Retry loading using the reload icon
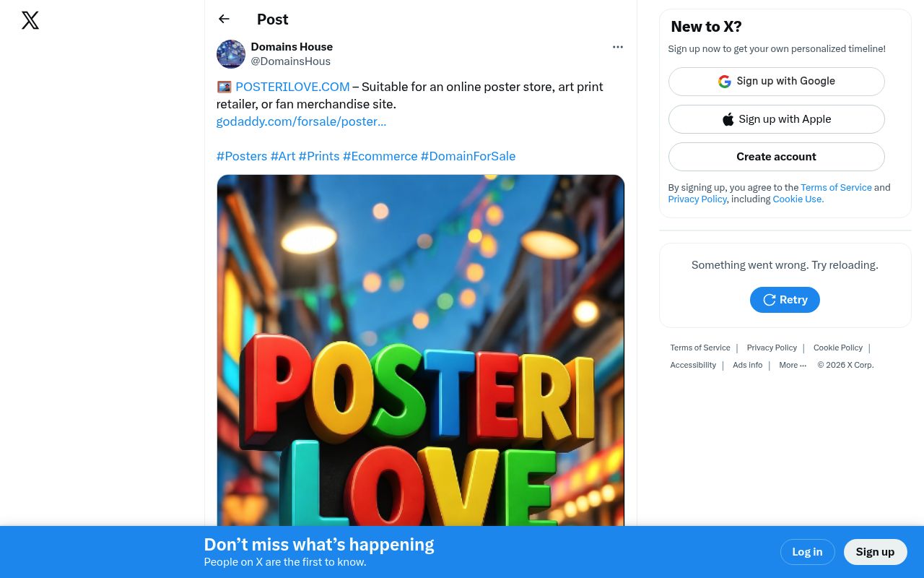Image resolution: width=924 pixels, height=578 pixels. tap(770, 300)
